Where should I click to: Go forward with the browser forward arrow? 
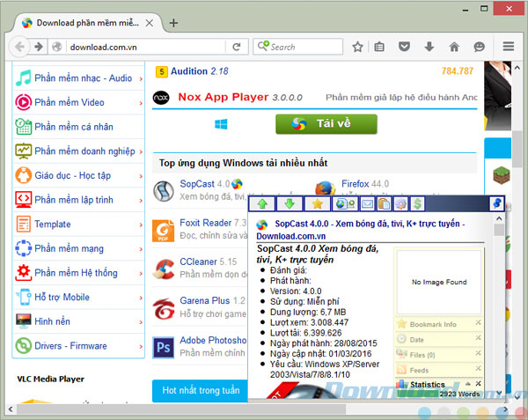point(39,47)
